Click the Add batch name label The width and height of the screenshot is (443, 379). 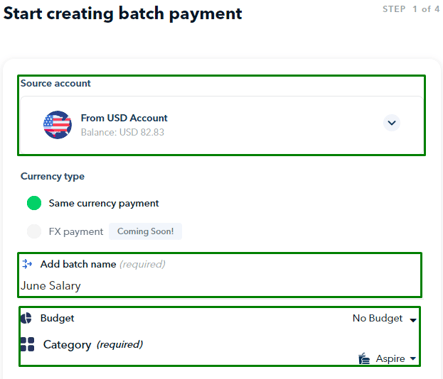coord(78,264)
